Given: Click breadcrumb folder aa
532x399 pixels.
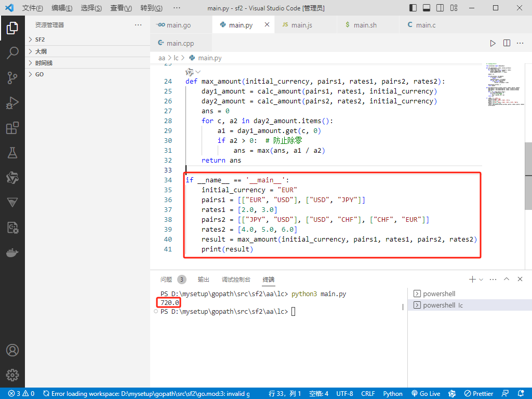Looking at the screenshot, I should (162, 58).
